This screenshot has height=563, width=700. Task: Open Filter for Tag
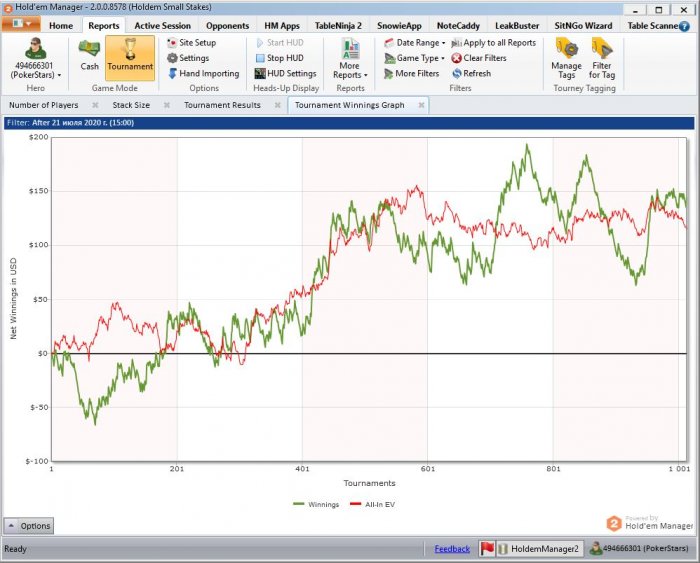click(602, 59)
